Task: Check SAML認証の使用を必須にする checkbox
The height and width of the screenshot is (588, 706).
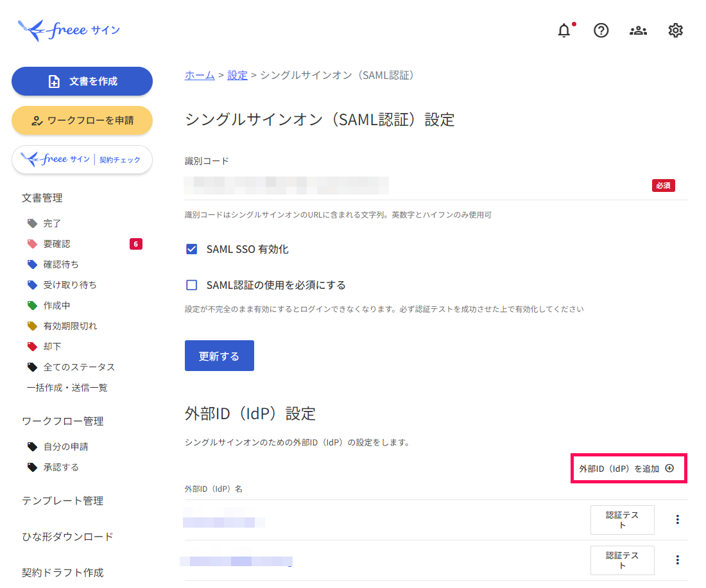Action: click(x=192, y=285)
